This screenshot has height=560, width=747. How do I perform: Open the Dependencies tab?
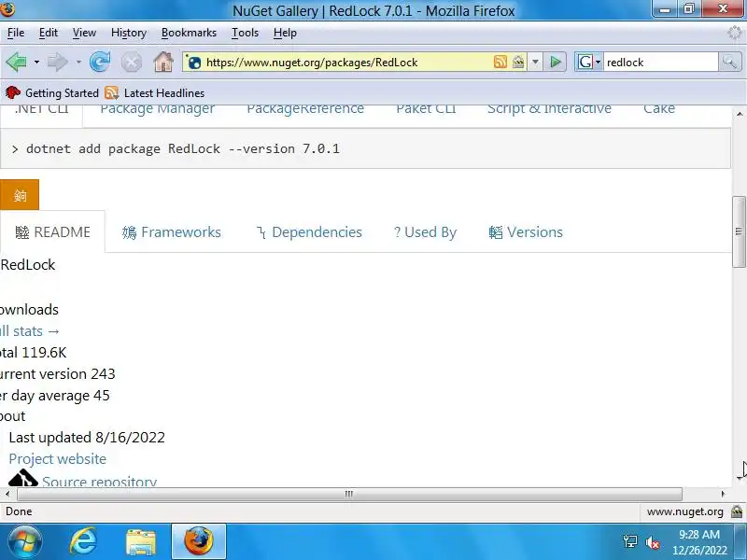tap(309, 231)
